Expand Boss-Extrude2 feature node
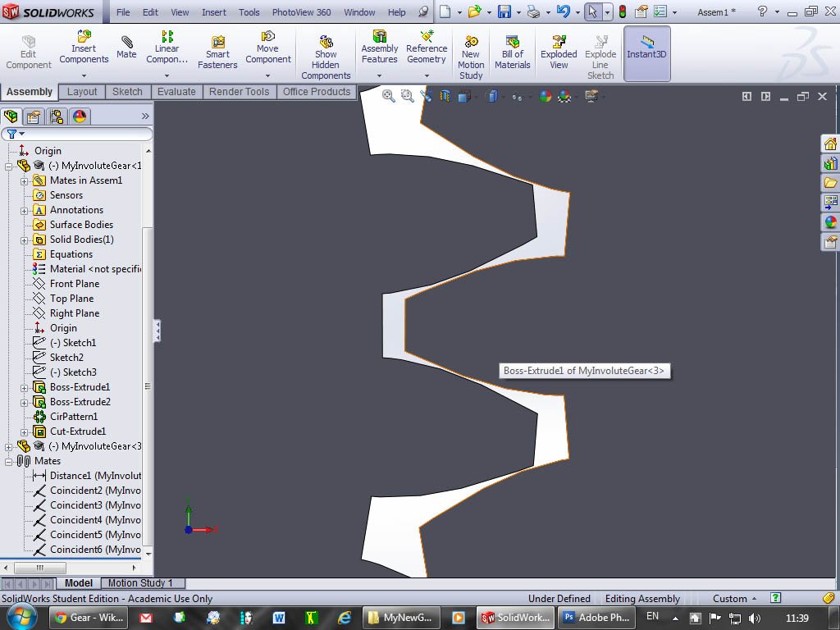 24,403
